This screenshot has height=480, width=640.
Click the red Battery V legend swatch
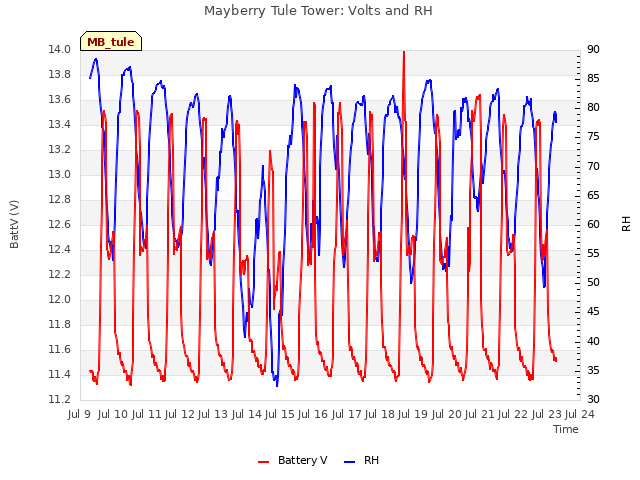tap(264, 462)
